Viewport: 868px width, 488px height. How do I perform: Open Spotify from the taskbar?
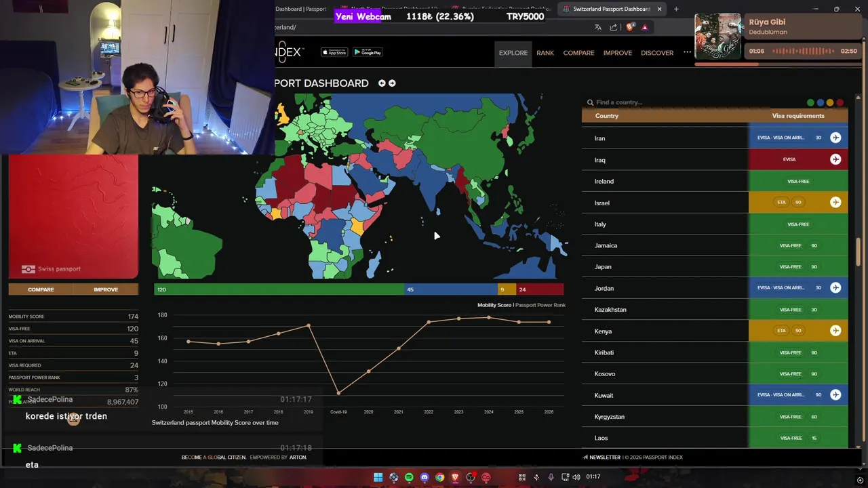click(409, 477)
